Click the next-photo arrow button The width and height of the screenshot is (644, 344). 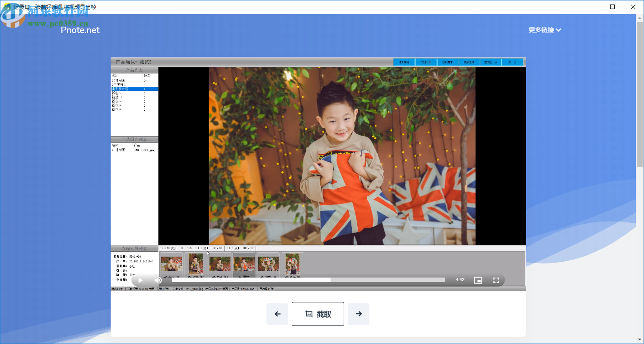[358, 314]
